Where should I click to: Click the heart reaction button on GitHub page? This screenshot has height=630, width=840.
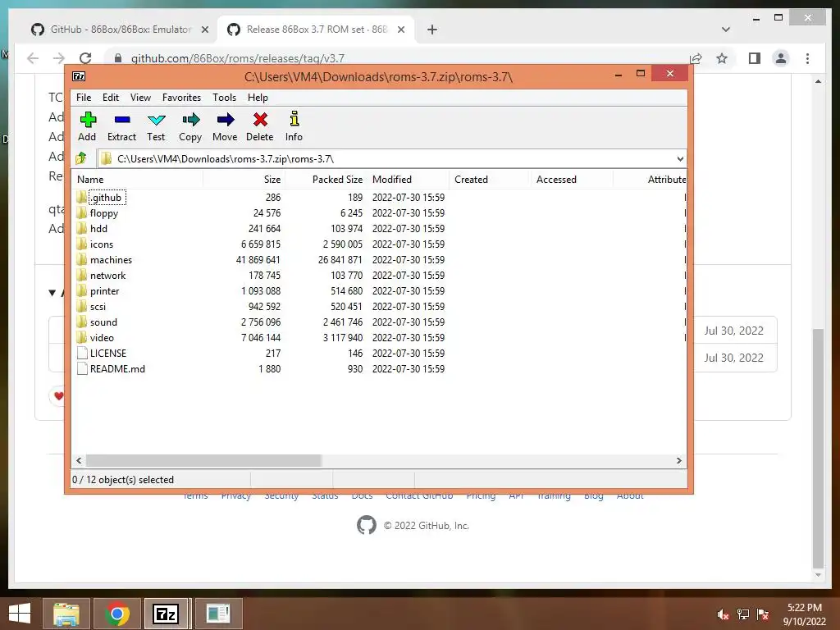58,396
